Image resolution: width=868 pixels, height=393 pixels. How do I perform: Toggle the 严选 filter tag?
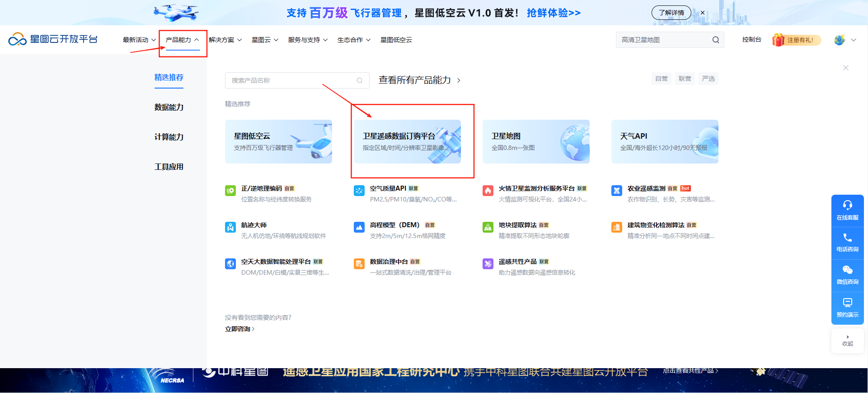coord(708,79)
